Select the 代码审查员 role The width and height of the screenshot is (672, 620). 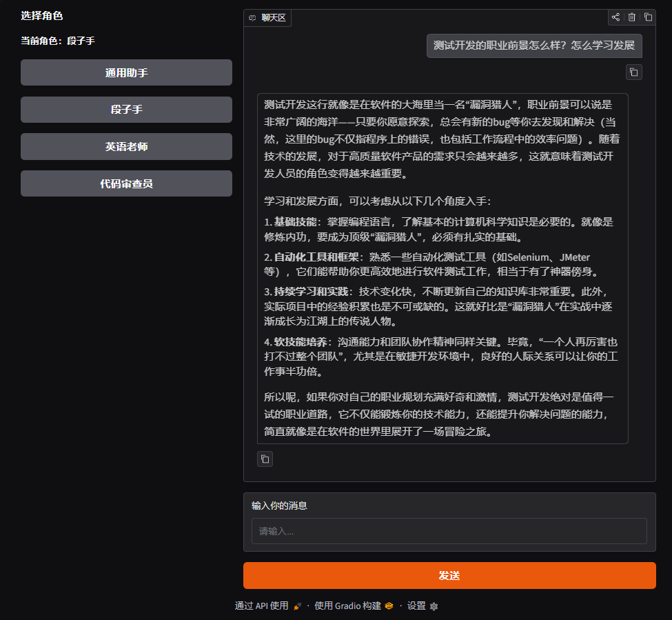point(126,183)
